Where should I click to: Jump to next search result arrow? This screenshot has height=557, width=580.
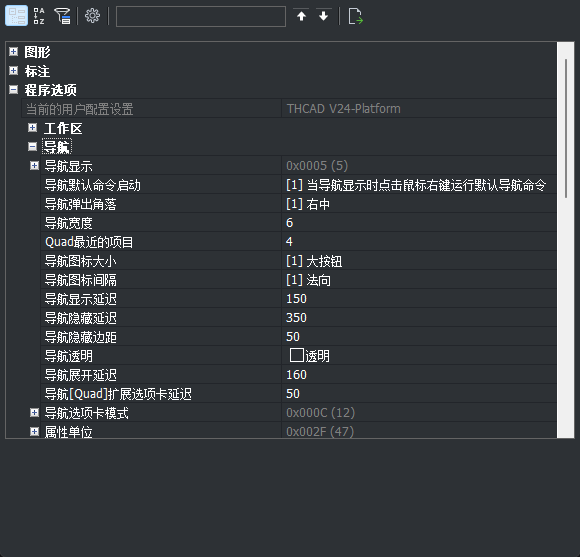pos(324,16)
